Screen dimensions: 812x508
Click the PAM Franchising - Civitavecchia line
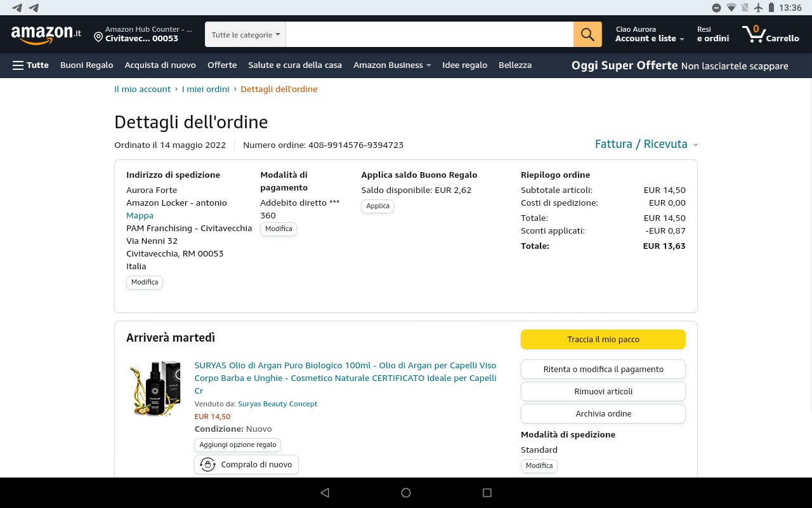(x=189, y=228)
